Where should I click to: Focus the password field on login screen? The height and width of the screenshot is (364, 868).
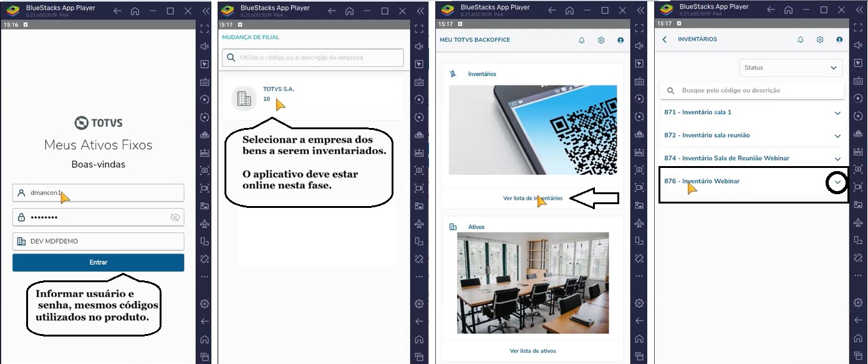pyautogui.click(x=98, y=217)
